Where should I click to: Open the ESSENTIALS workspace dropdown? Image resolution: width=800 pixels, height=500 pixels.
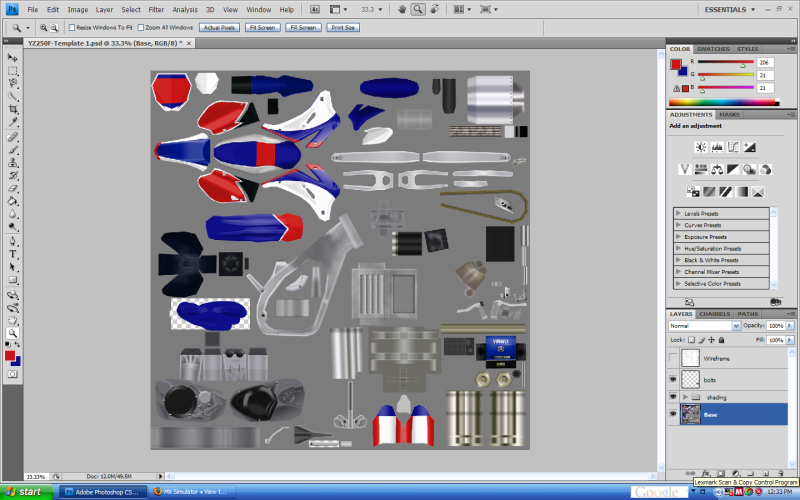pos(730,9)
